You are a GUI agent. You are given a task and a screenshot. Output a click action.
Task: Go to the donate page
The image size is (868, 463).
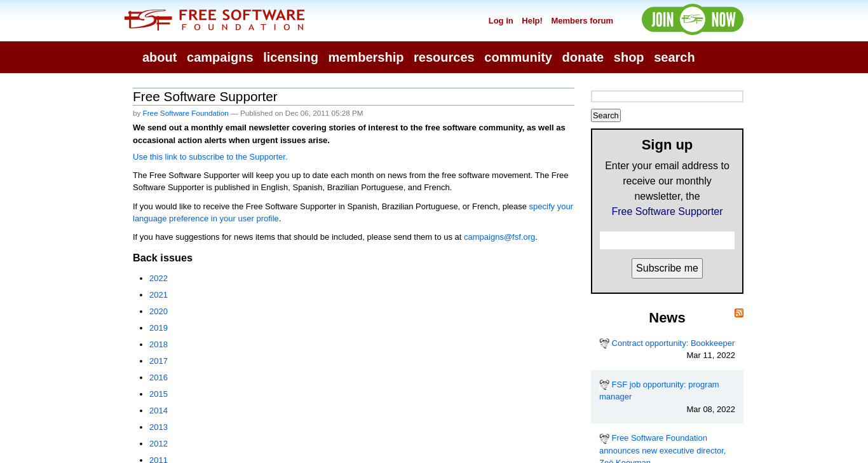(x=583, y=57)
